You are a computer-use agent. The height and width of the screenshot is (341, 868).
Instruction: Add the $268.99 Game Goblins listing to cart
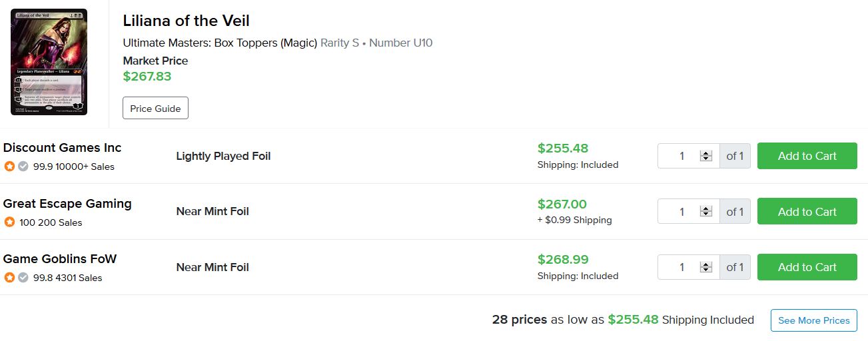[807, 267]
